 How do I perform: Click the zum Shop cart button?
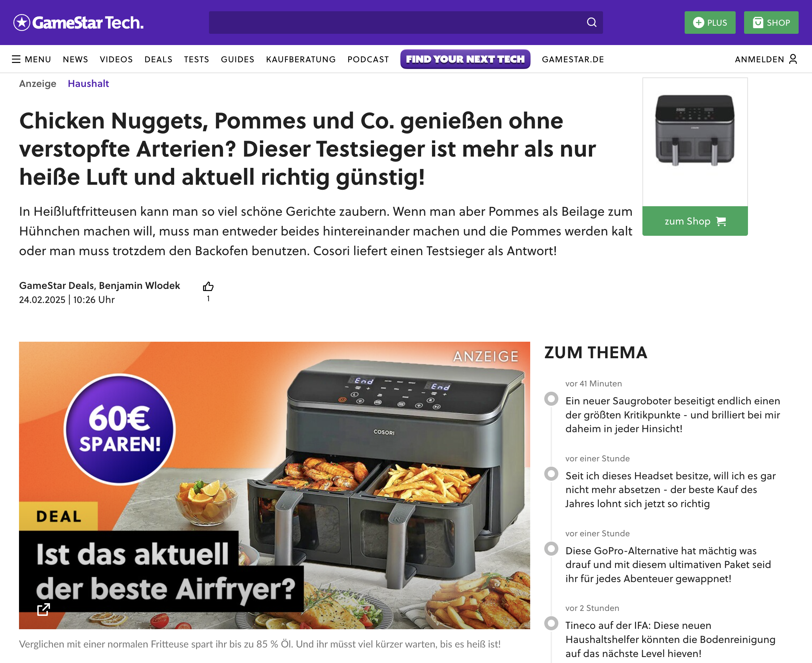tap(695, 221)
